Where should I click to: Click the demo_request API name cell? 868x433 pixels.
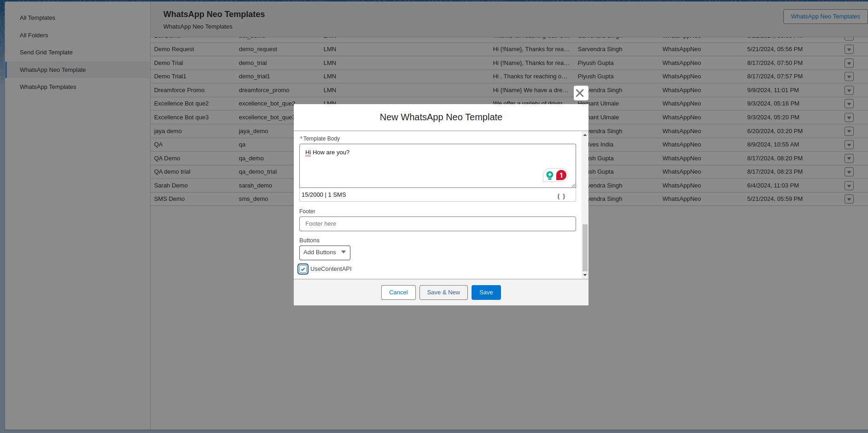coord(258,49)
